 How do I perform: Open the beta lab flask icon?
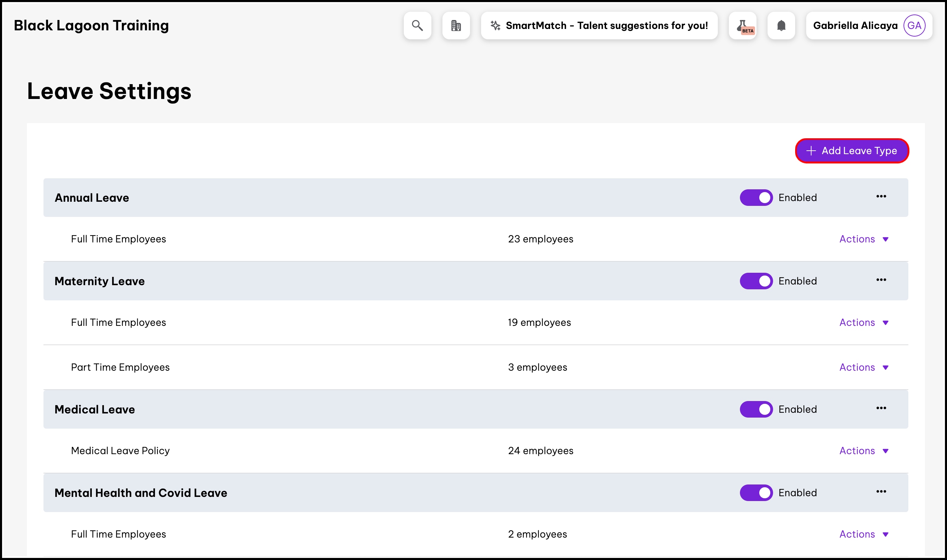[742, 25]
